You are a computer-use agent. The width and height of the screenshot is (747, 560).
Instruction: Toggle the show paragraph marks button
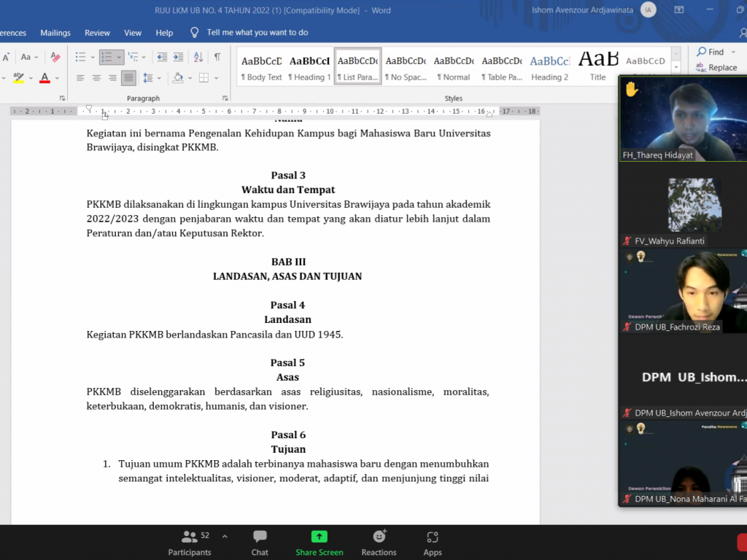217,57
